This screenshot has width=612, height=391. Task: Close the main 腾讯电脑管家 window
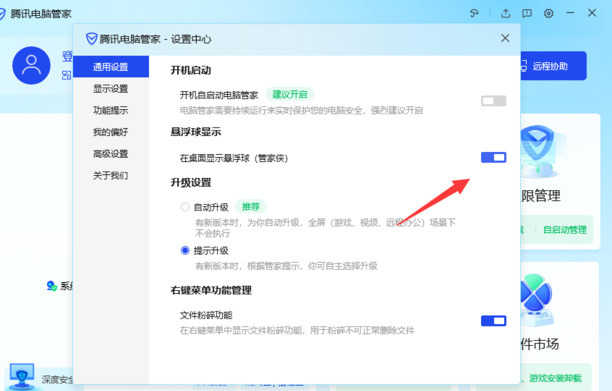point(592,13)
